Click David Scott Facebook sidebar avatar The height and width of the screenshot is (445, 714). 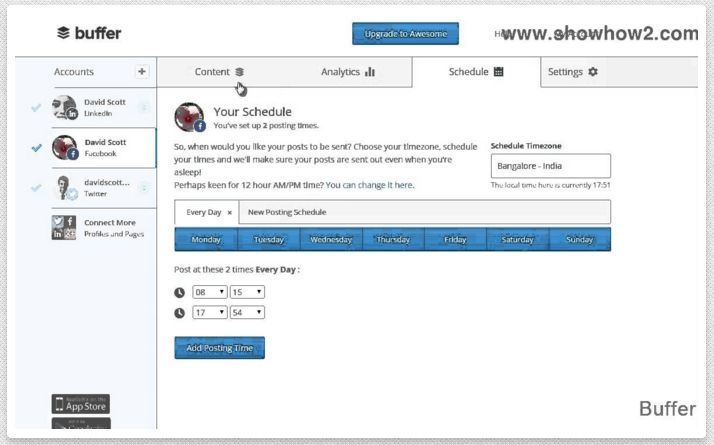tap(64, 148)
